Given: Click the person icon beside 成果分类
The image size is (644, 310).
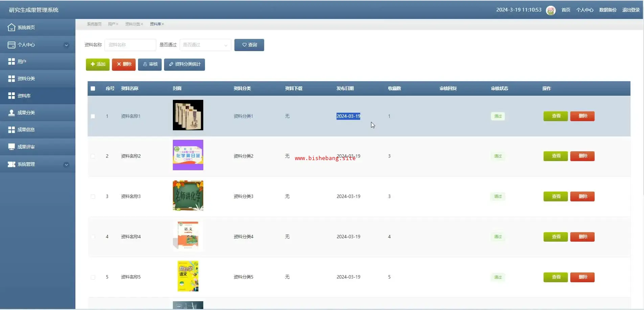Looking at the screenshot, I should coord(11,113).
